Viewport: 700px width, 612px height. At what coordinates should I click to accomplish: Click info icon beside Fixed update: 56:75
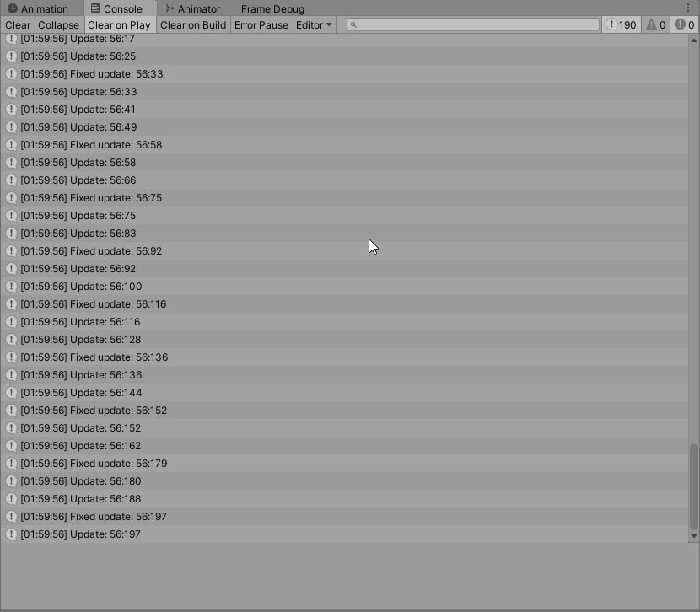11,198
